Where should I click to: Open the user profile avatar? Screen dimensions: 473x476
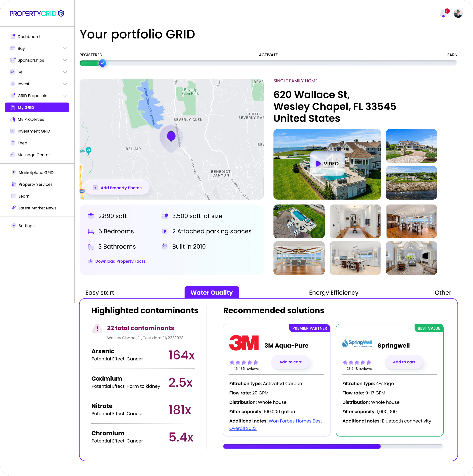(x=458, y=13)
